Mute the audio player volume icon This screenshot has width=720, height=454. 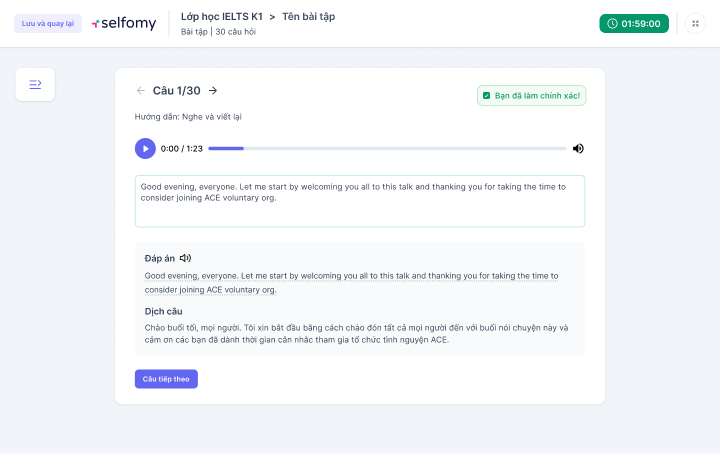578,148
